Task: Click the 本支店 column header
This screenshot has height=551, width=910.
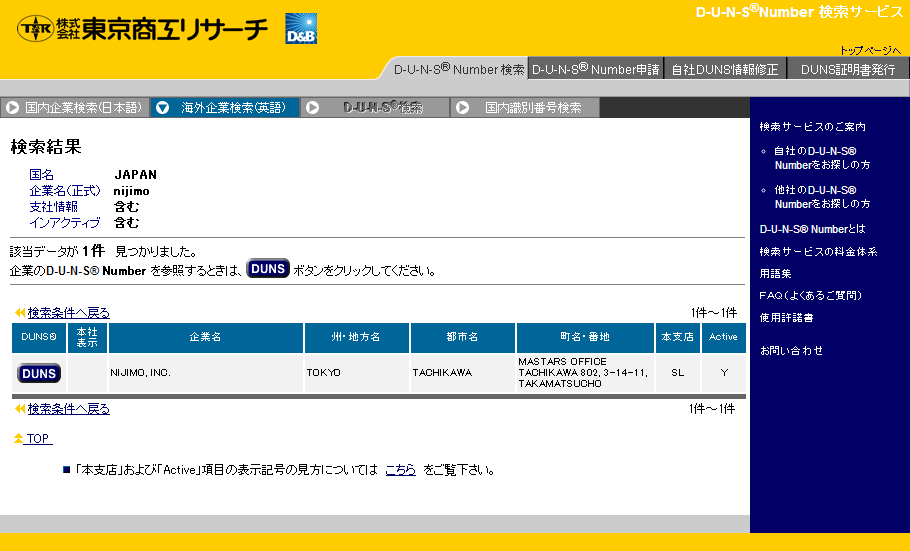Action: tap(677, 337)
